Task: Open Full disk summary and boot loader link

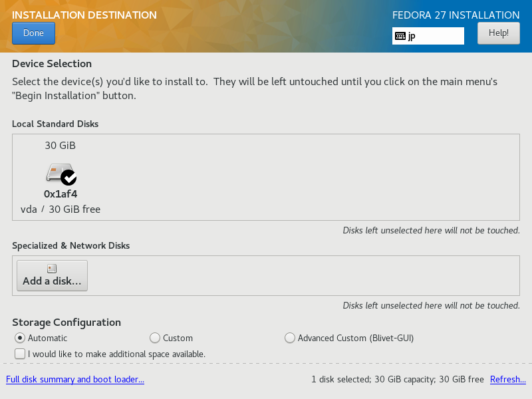Action: pos(75,379)
